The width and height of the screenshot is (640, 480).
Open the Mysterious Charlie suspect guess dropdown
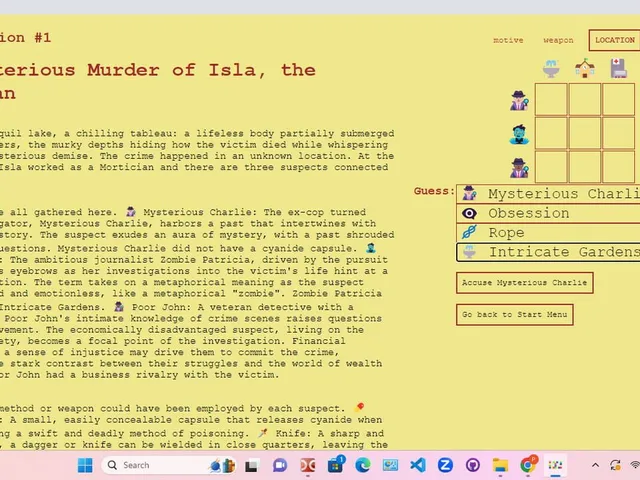[x=548, y=193]
